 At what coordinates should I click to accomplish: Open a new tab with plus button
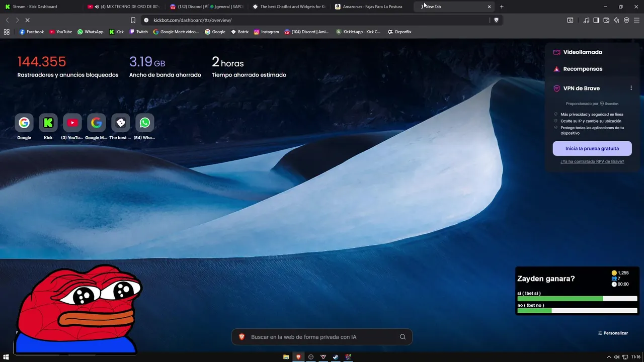click(502, 7)
